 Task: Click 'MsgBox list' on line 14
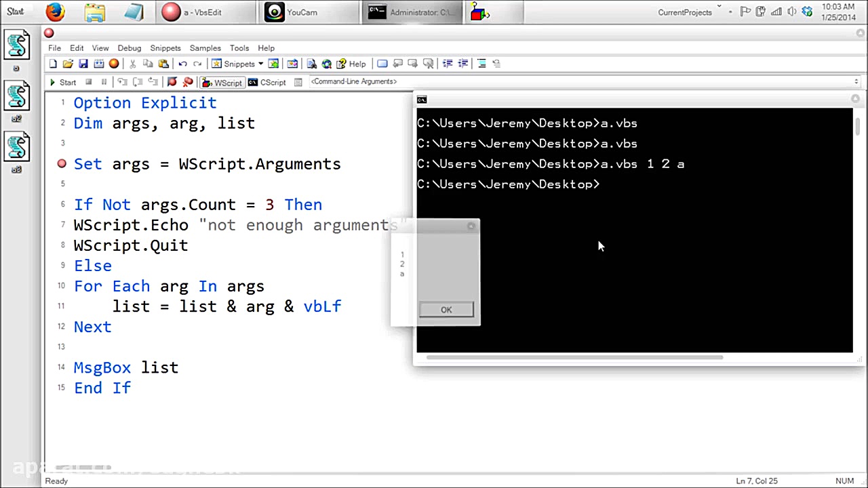126,367
